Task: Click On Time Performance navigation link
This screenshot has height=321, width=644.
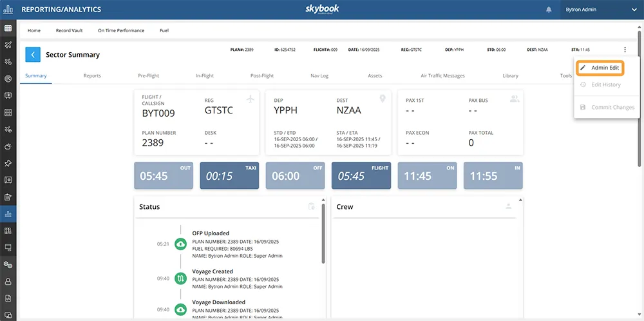Action: click(120, 30)
